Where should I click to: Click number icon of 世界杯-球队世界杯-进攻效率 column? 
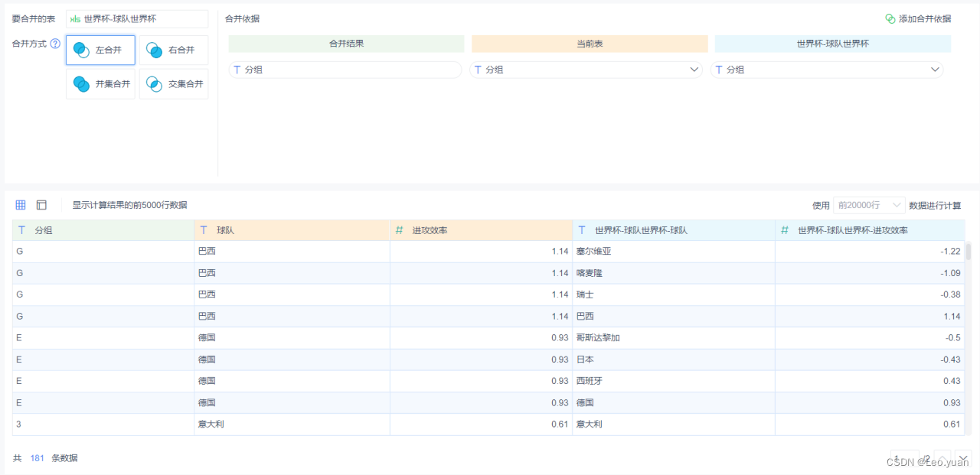785,230
